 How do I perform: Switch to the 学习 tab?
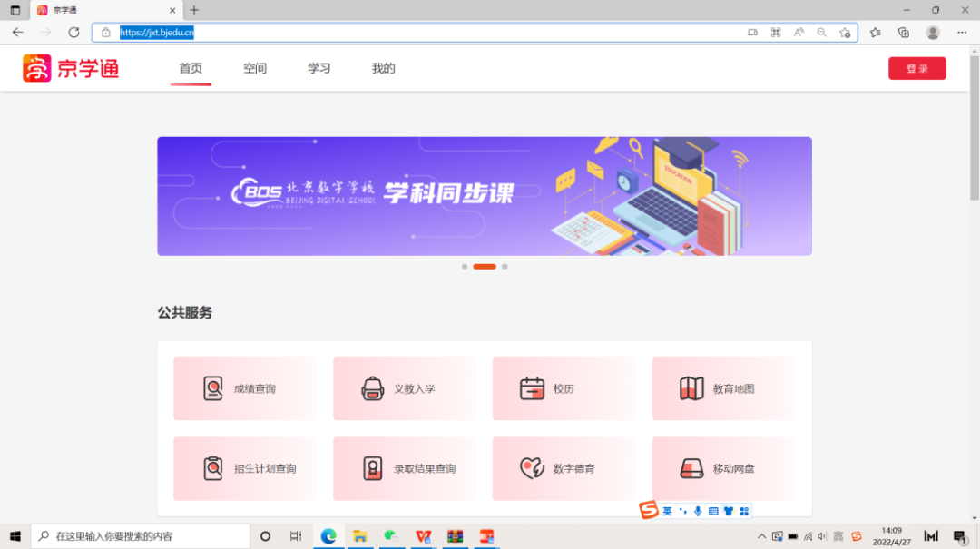[318, 68]
